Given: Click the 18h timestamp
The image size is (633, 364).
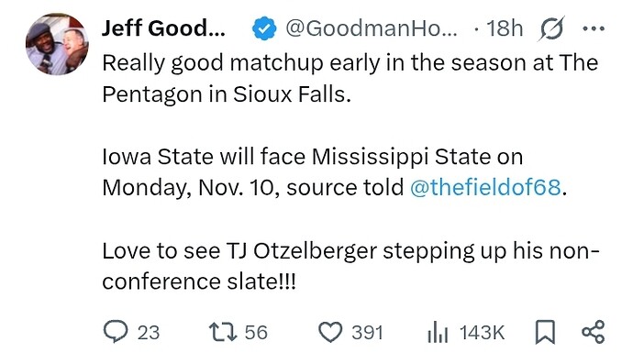Looking at the screenshot, I should (x=505, y=28).
